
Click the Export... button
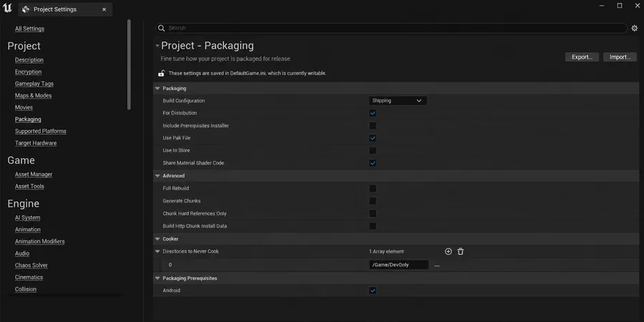(582, 57)
